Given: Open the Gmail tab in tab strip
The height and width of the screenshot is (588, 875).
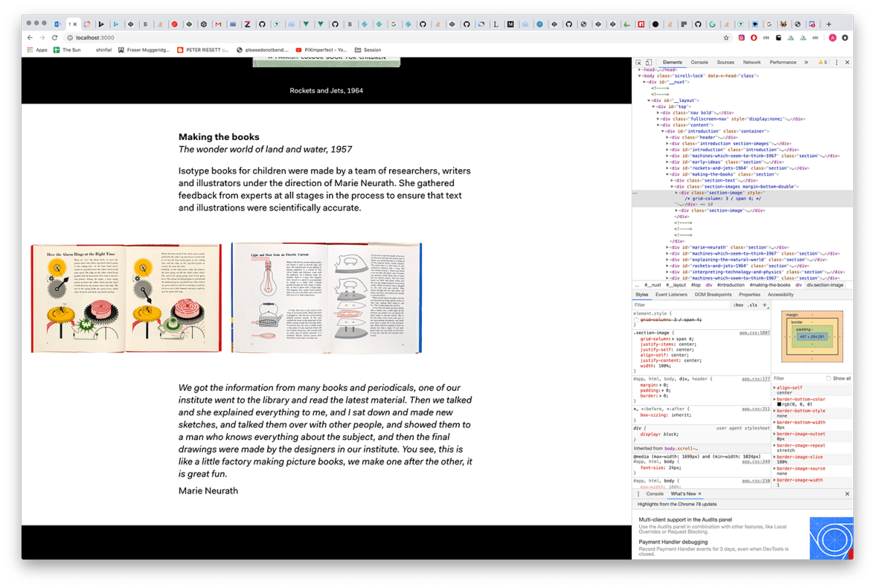Looking at the screenshot, I should tap(218, 24).
